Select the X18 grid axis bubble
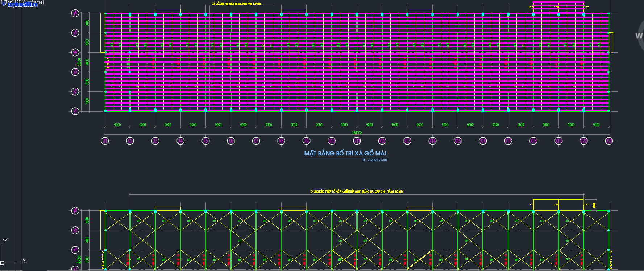 tap(533, 141)
